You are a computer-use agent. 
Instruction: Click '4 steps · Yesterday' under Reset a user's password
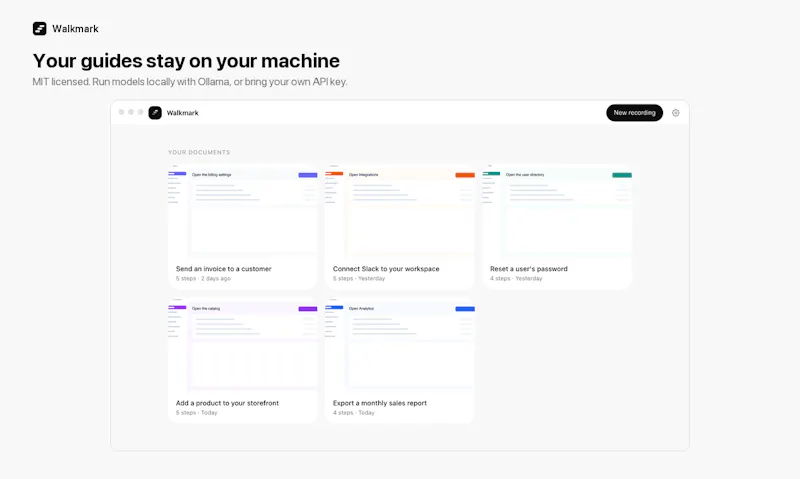(x=516, y=279)
